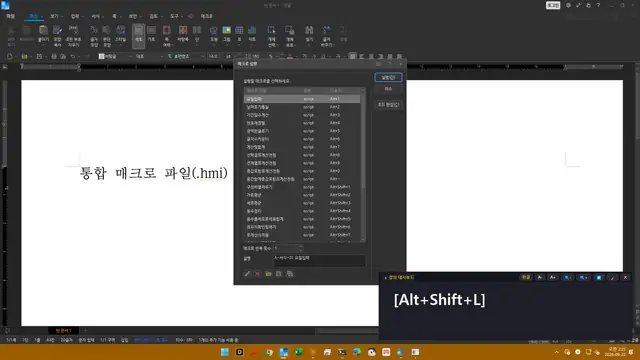Click the document tab at bottom of editor

click(x=64, y=331)
